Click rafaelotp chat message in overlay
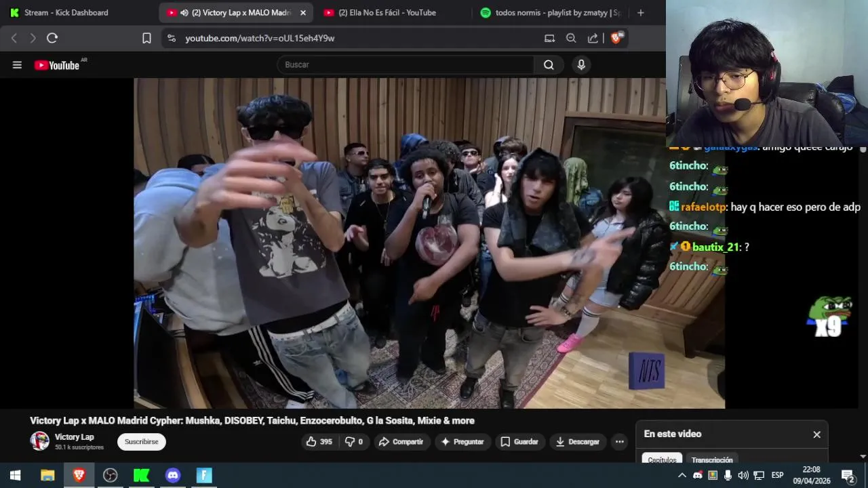Screen dimensions: 868x488 click(x=765, y=207)
